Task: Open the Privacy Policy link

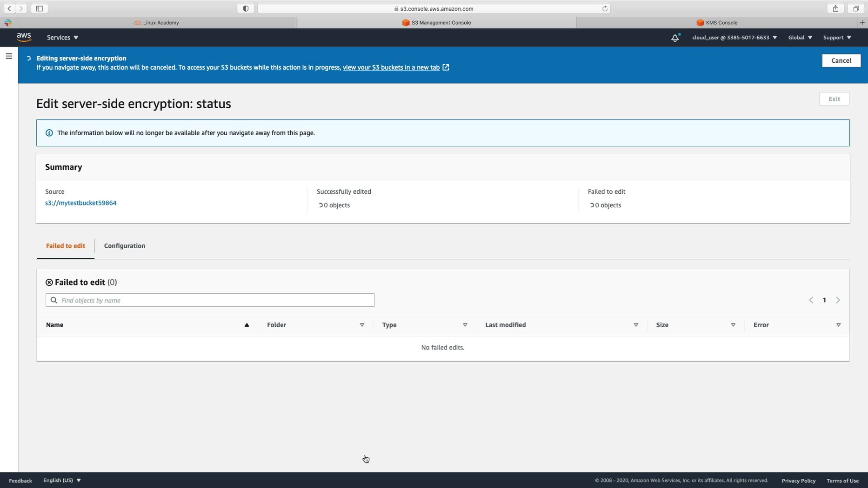Action: point(798,481)
